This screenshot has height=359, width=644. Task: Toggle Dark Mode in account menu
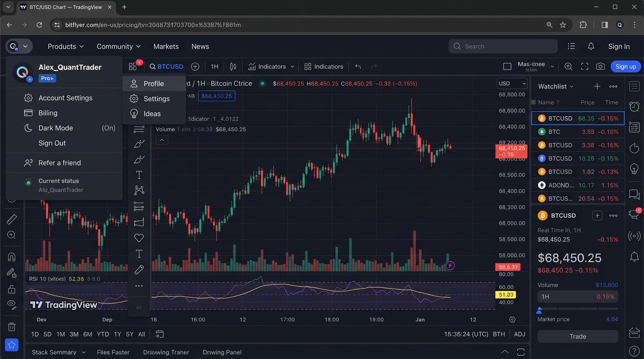click(x=70, y=128)
